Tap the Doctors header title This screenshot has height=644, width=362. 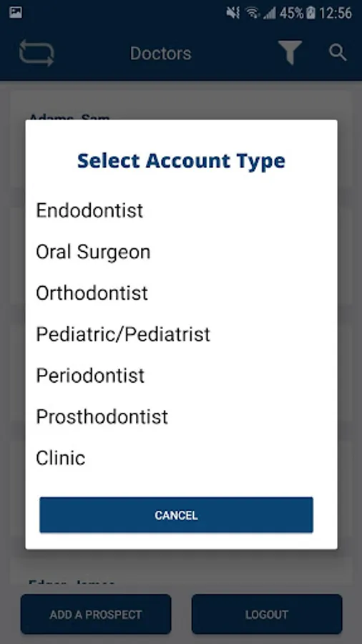[160, 54]
